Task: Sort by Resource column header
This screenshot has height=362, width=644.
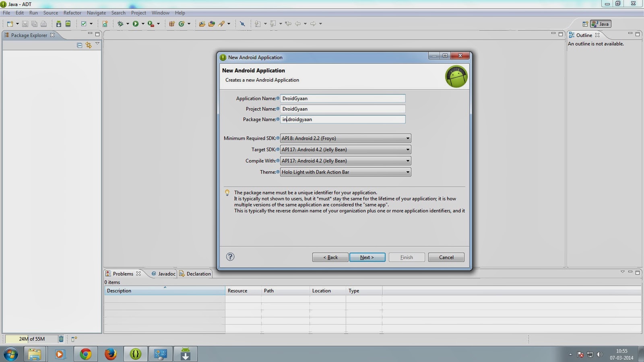Action: point(243,291)
